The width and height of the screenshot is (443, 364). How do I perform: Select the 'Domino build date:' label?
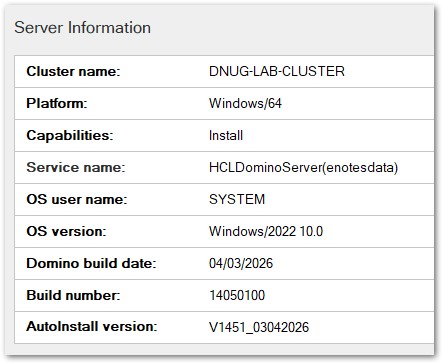click(91, 263)
